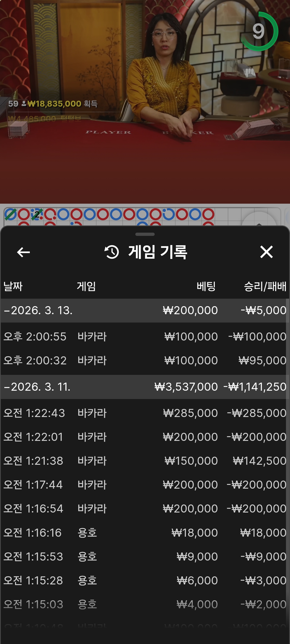Click the 승리/패배 column header

(x=265, y=286)
